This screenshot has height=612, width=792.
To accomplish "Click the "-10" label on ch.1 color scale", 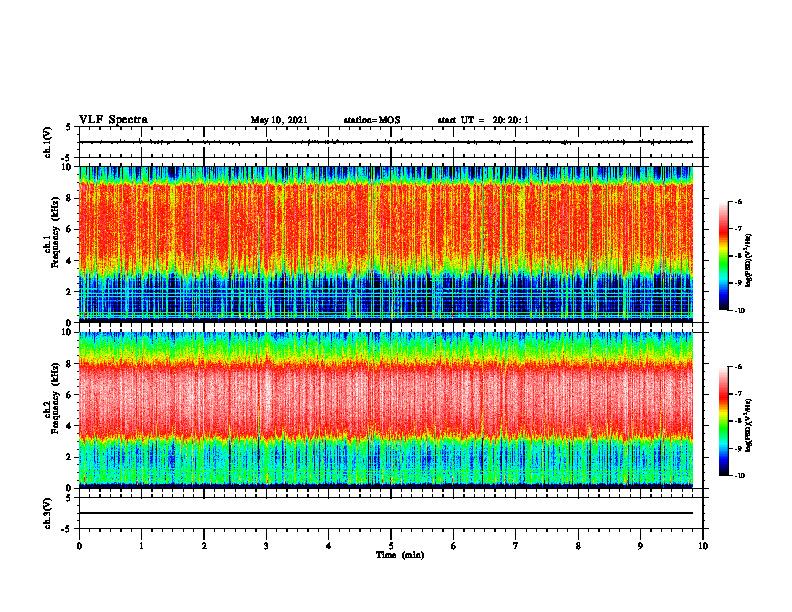I will click(x=740, y=311).
